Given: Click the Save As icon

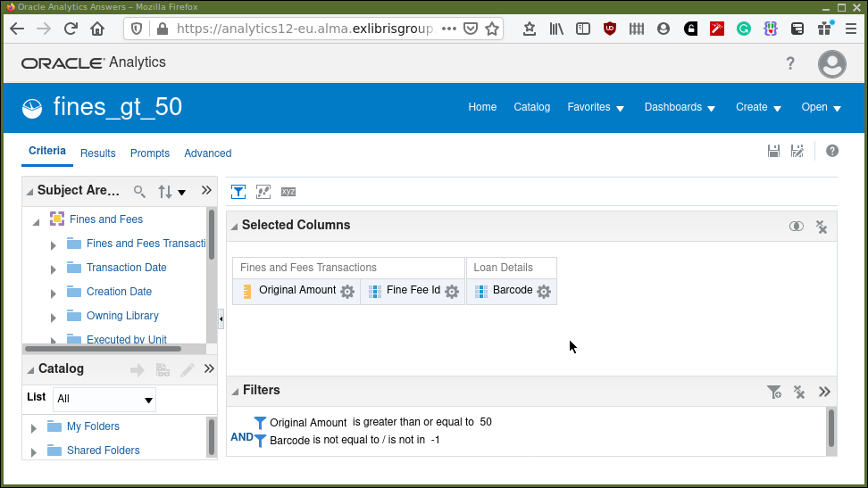Looking at the screenshot, I should pos(797,152).
